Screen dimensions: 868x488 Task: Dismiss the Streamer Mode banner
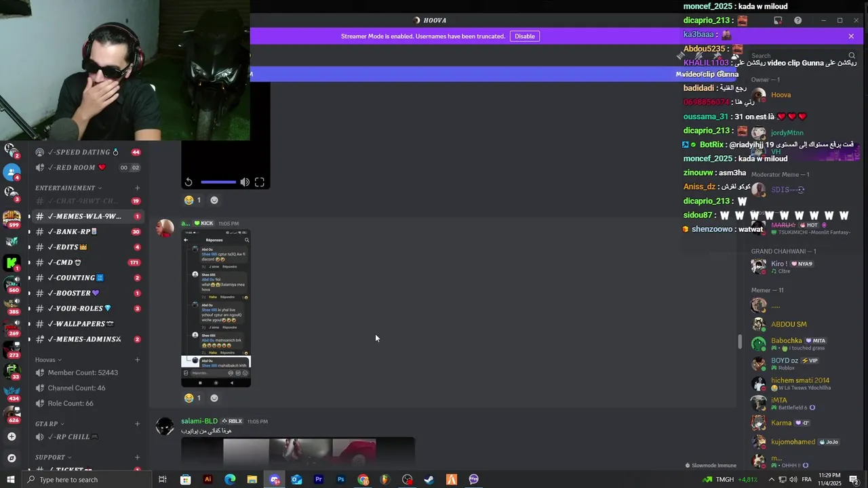(x=851, y=36)
